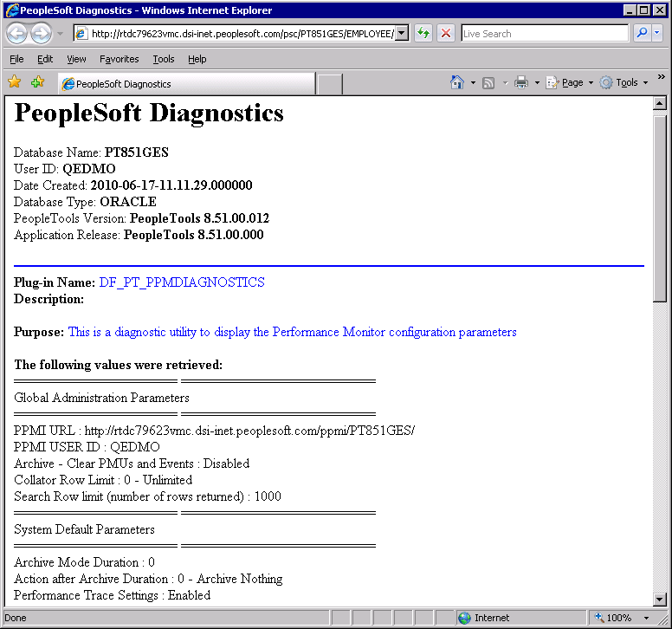Open the View menu
Image resolution: width=672 pixels, height=629 pixels.
(76, 59)
